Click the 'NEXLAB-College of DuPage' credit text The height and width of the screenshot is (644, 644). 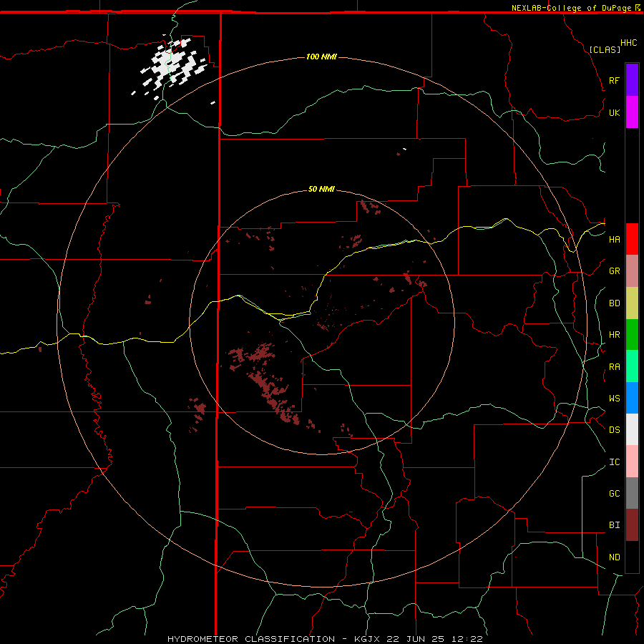coord(571,8)
